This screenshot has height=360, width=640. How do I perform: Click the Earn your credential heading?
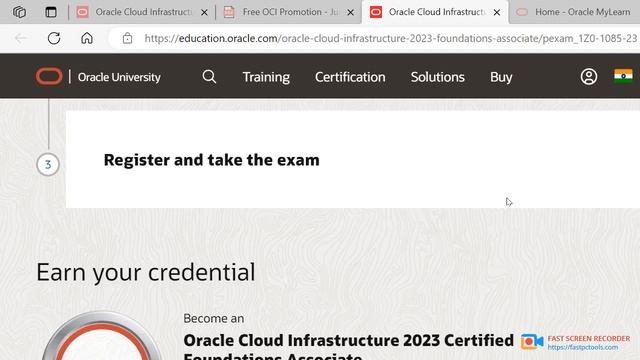pos(146,273)
